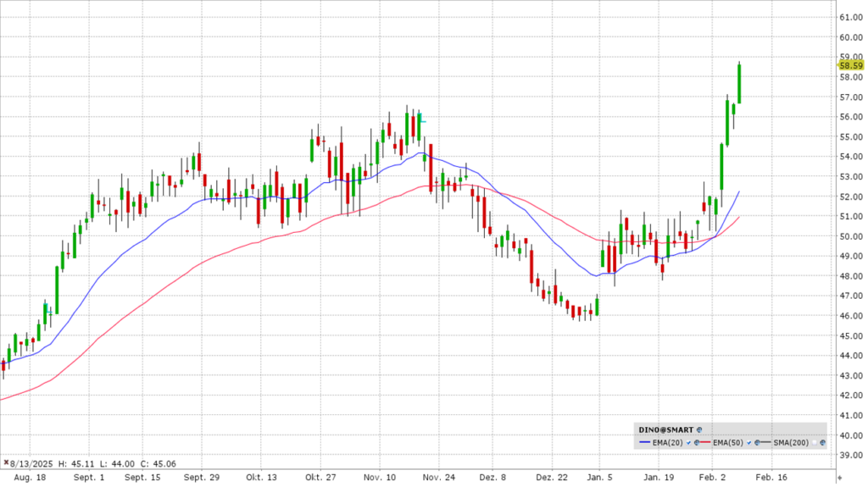The height and width of the screenshot is (487, 868).
Task: Close the data readout with red X
Action: tap(7, 463)
